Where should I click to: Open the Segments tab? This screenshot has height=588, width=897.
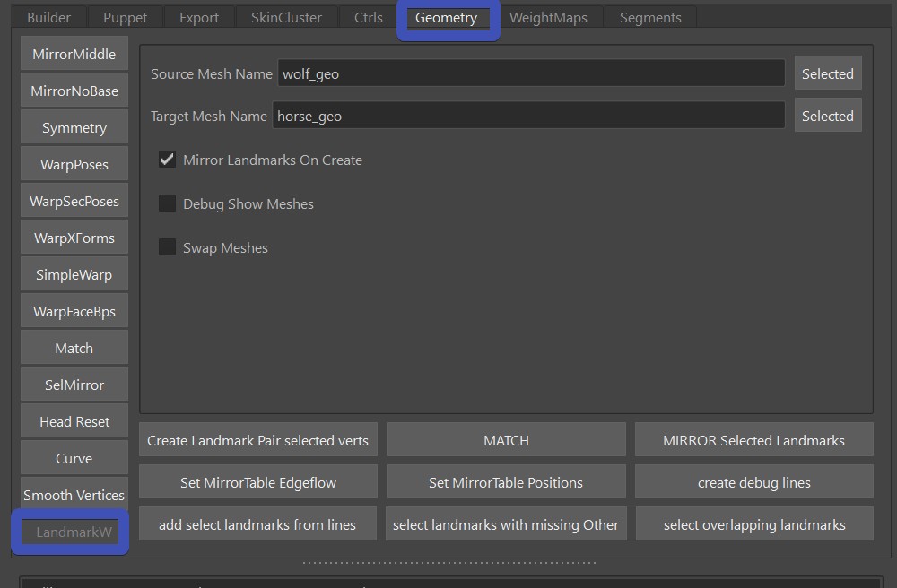(x=649, y=17)
